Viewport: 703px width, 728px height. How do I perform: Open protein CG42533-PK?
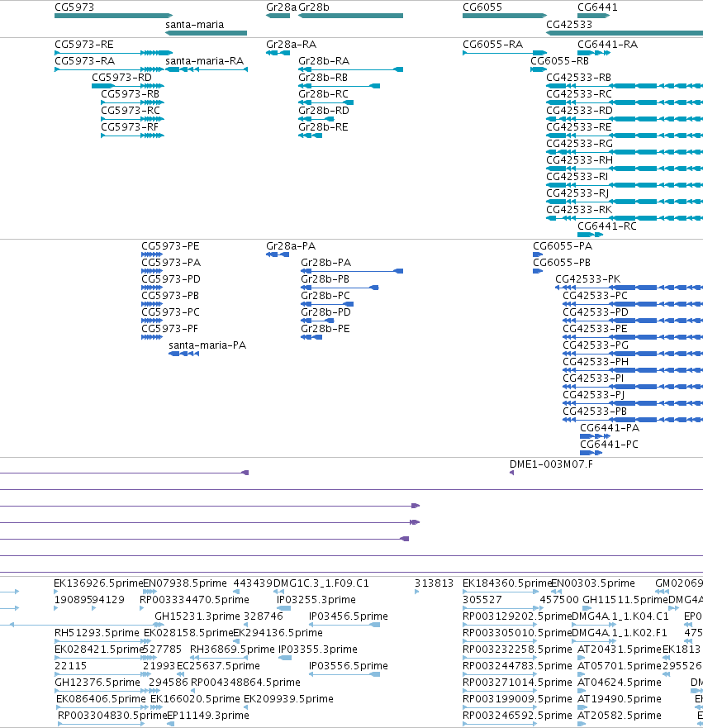pos(588,279)
